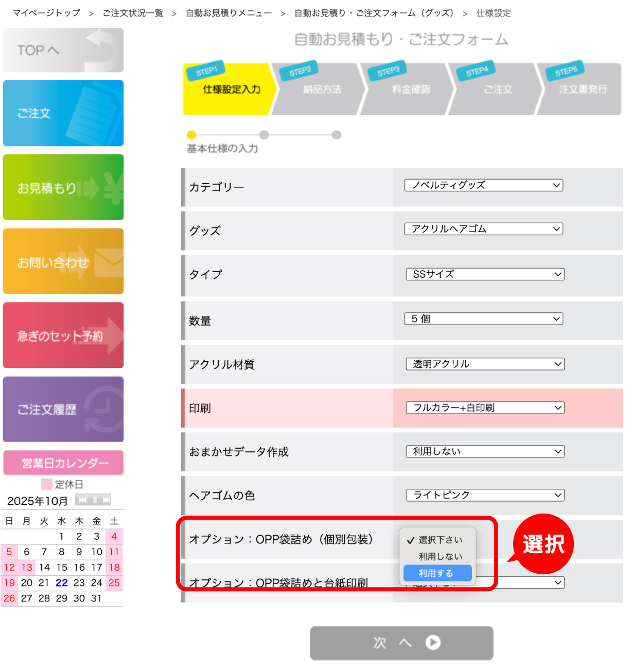Click the TOPへ return sidebar button

(x=63, y=50)
